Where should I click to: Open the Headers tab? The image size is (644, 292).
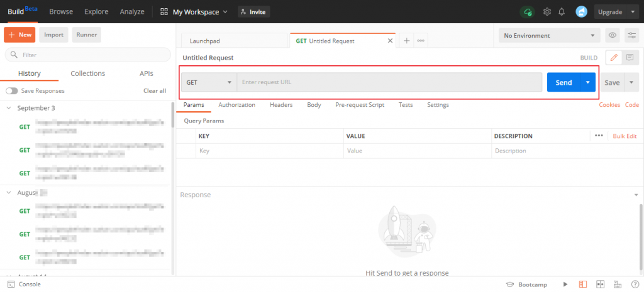click(x=281, y=105)
